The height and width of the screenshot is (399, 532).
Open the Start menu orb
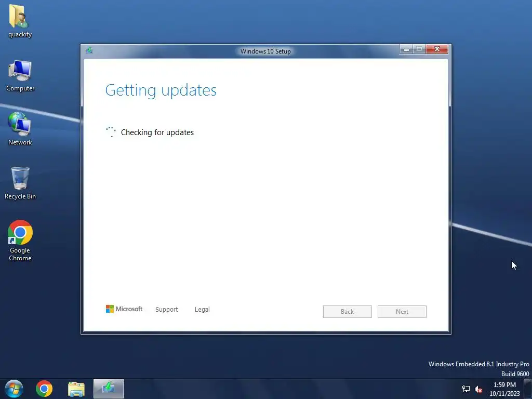pos(14,389)
